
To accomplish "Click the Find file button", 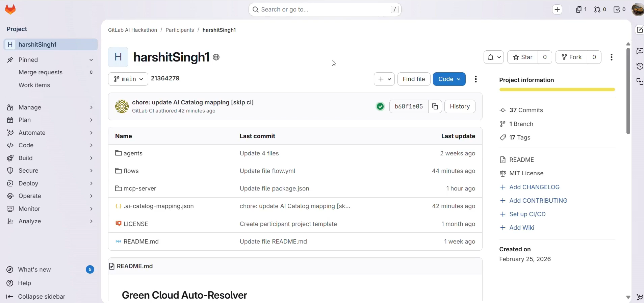I will 414,79.
